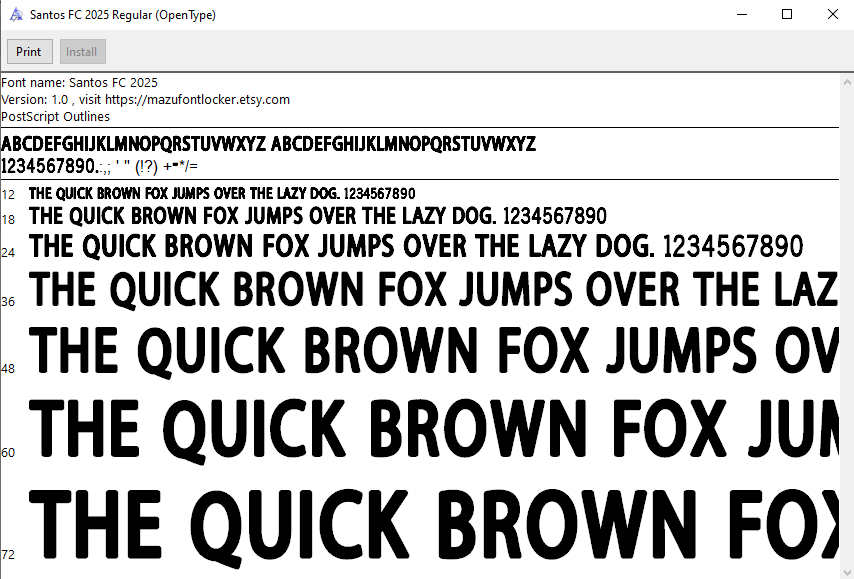This screenshot has height=579, width=854.
Task: Click the size 72 label
Action: [8, 554]
